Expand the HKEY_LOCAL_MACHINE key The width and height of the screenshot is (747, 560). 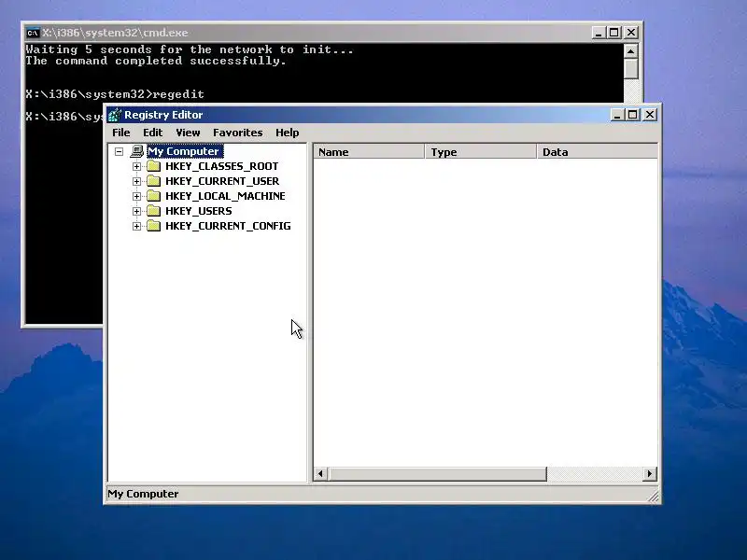(136, 196)
